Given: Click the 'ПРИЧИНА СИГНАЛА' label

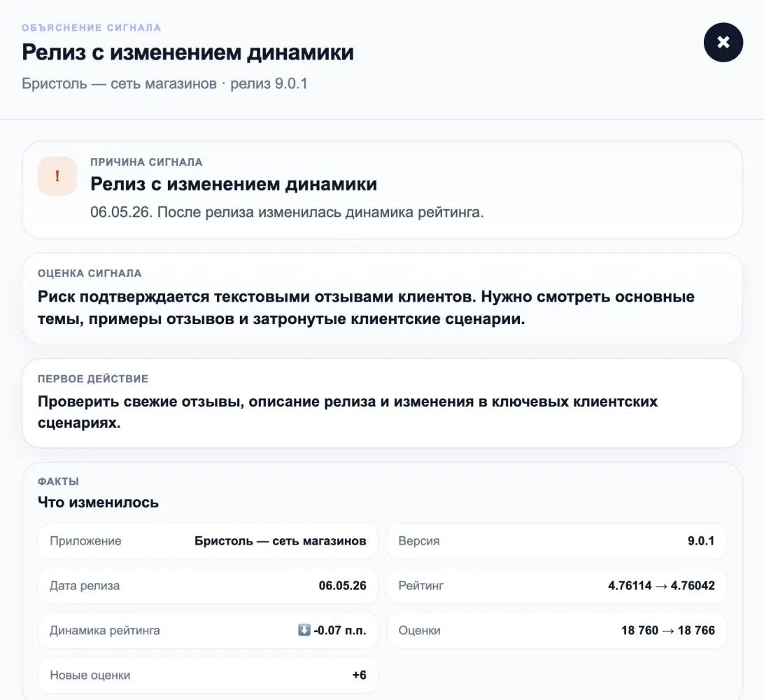Looking at the screenshot, I should [x=147, y=162].
